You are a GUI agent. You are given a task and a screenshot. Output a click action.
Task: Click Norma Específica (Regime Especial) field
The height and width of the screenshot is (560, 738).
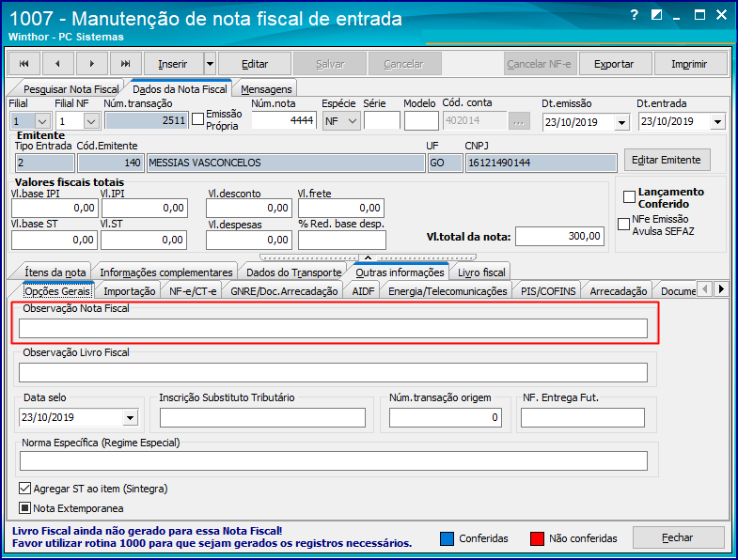pyautogui.click(x=333, y=460)
